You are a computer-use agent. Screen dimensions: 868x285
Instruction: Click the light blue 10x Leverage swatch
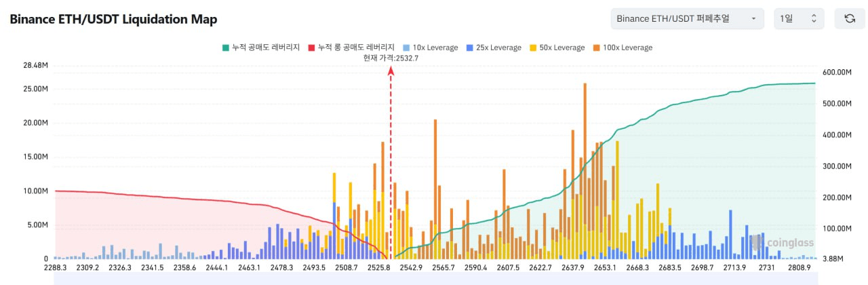[406, 47]
